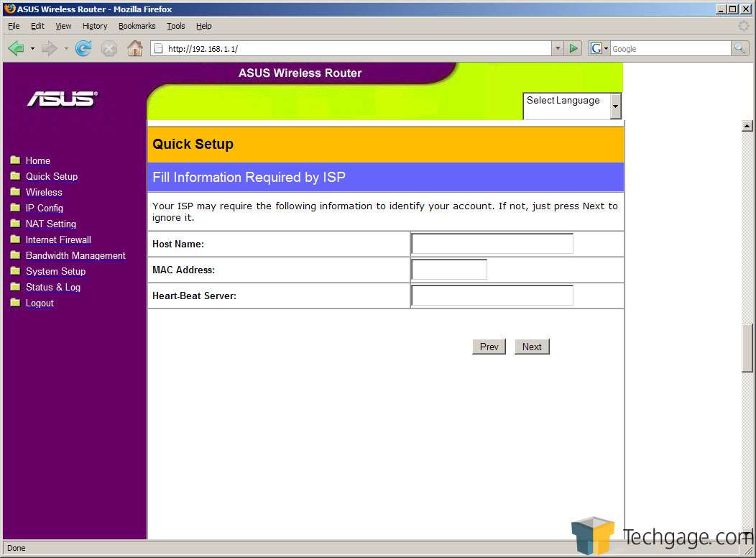
Task: Open the IP Config link
Action: coord(45,209)
